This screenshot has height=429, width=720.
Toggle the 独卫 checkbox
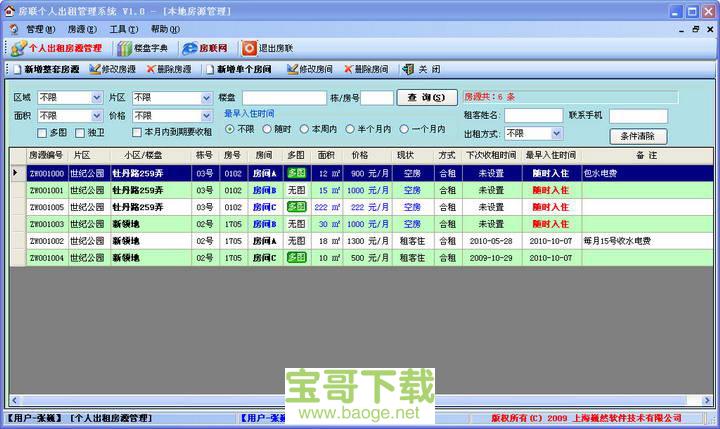coord(80,133)
